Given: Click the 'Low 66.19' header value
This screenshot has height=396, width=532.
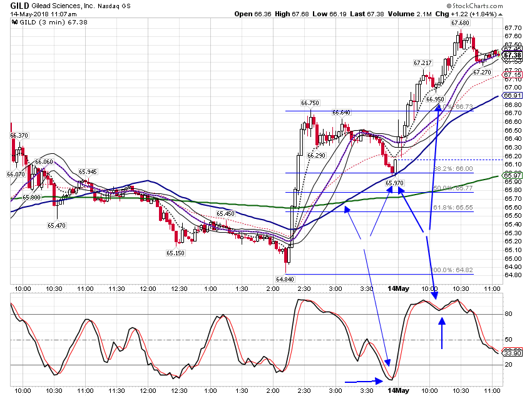Looking at the screenshot, I should pyautogui.click(x=329, y=14).
